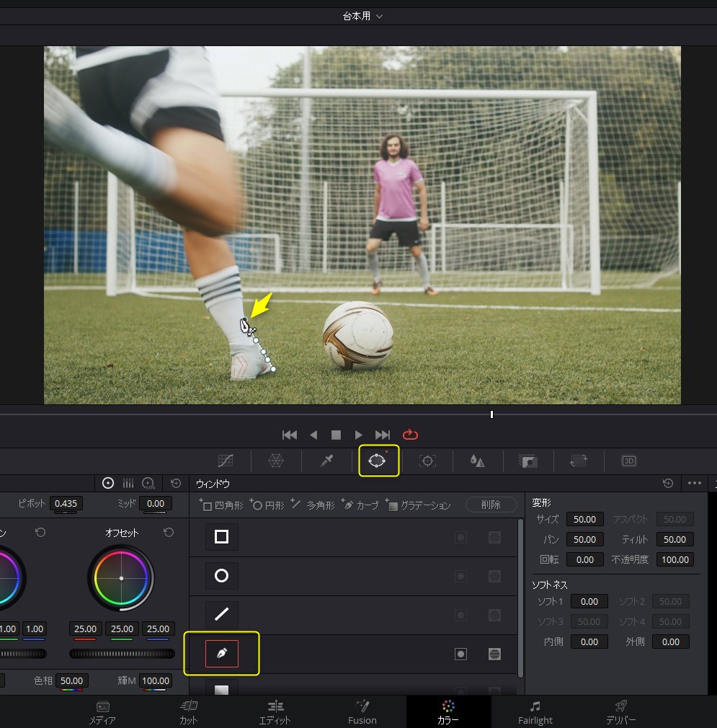Click the window list scrollbar
This screenshot has height=728, width=717.
[x=520, y=598]
